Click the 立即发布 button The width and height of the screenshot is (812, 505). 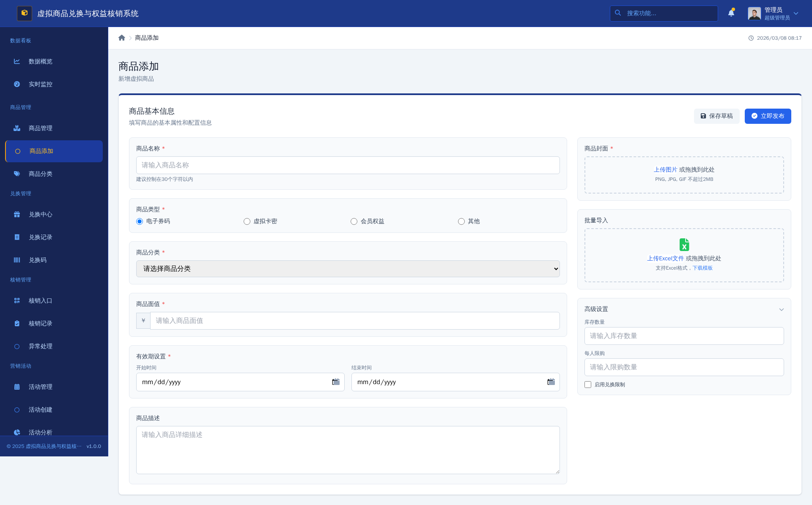coord(768,116)
